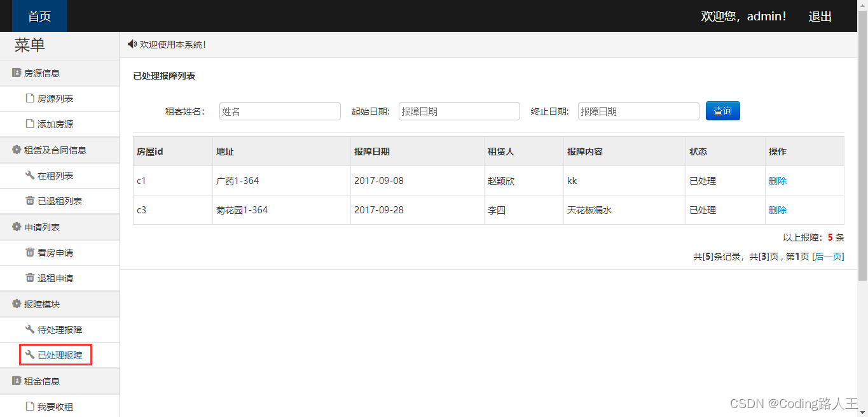
Task: Collapse the 租金信息 section header
Action: [60, 381]
